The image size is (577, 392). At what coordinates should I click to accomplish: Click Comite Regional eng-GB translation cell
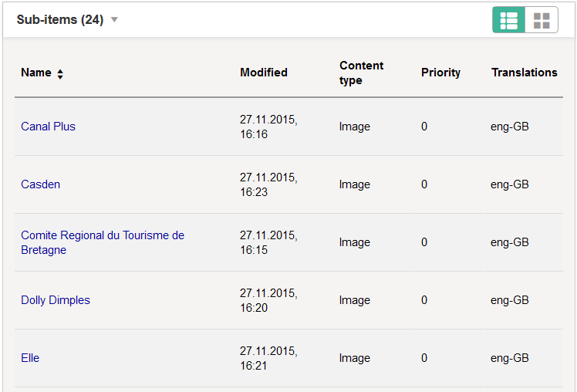510,242
